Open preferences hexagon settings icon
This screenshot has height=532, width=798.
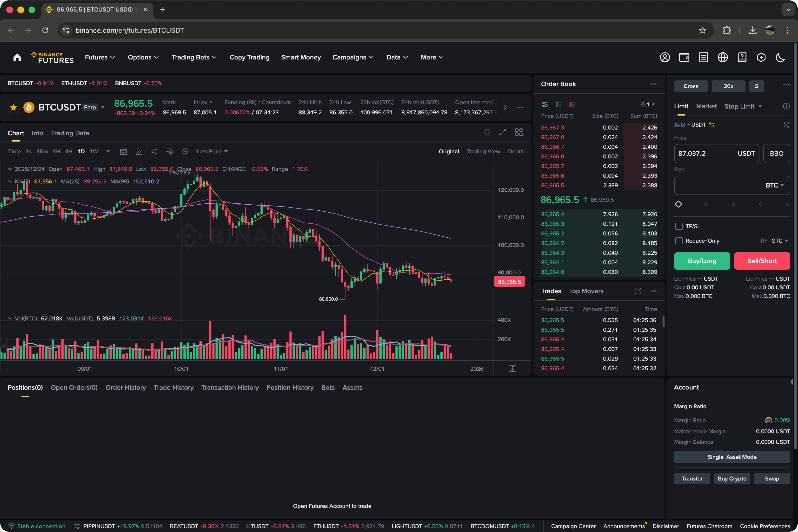[761, 57]
